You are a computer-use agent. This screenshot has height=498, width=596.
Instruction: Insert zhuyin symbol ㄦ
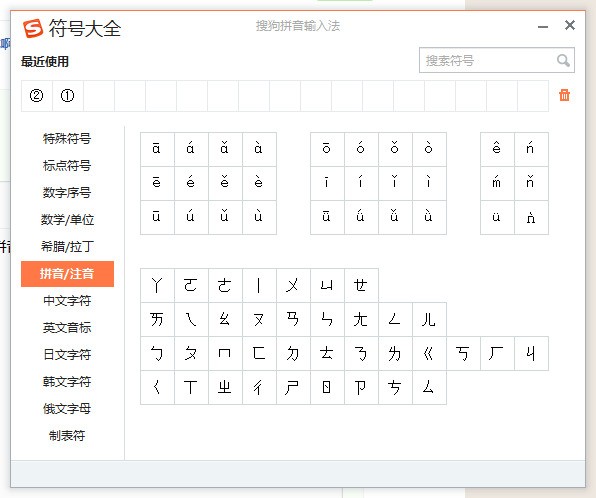[x=429, y=319]
